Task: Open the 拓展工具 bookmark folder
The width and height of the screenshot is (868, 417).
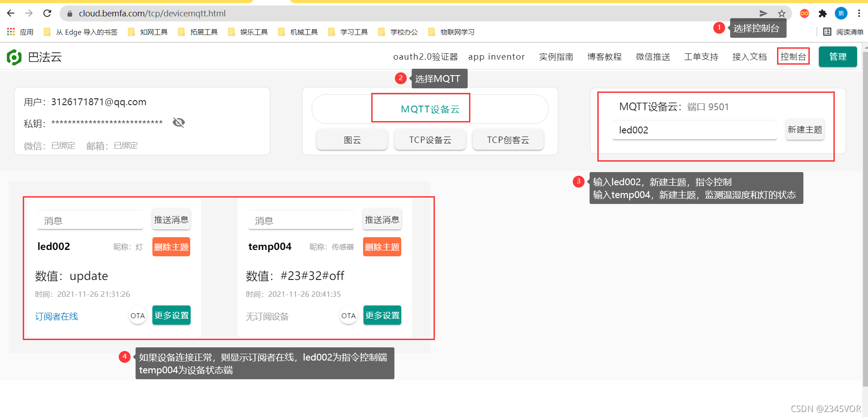Action: point(198,32)
